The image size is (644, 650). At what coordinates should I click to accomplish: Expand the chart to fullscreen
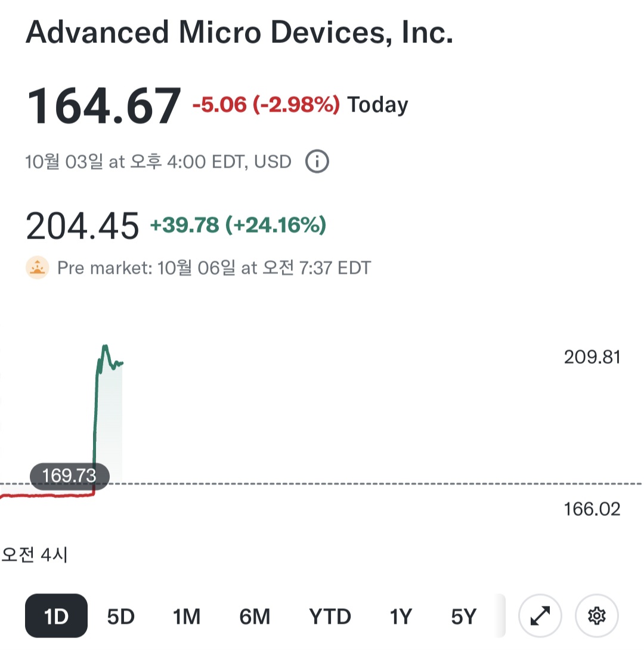tap(540, 616)
